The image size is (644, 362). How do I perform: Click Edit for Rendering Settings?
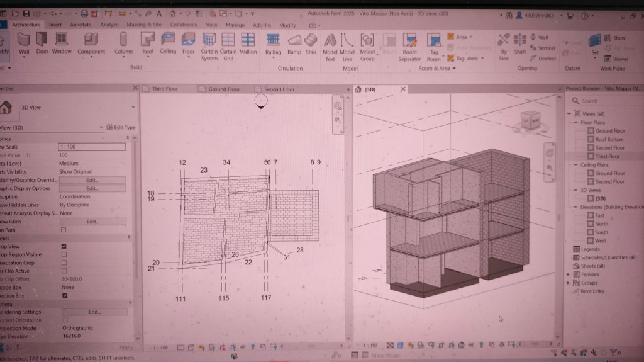[94, 312]
